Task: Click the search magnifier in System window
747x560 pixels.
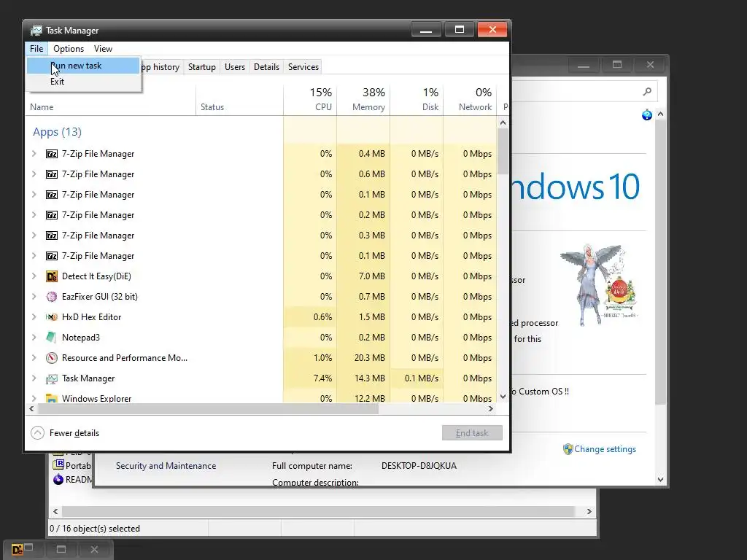Action: point(647,91)
